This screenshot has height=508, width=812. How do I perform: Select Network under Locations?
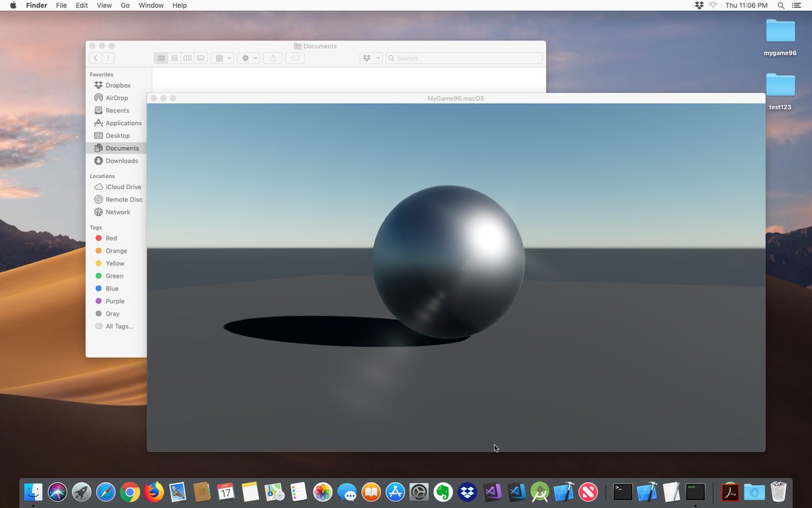[x=116, y=212]
